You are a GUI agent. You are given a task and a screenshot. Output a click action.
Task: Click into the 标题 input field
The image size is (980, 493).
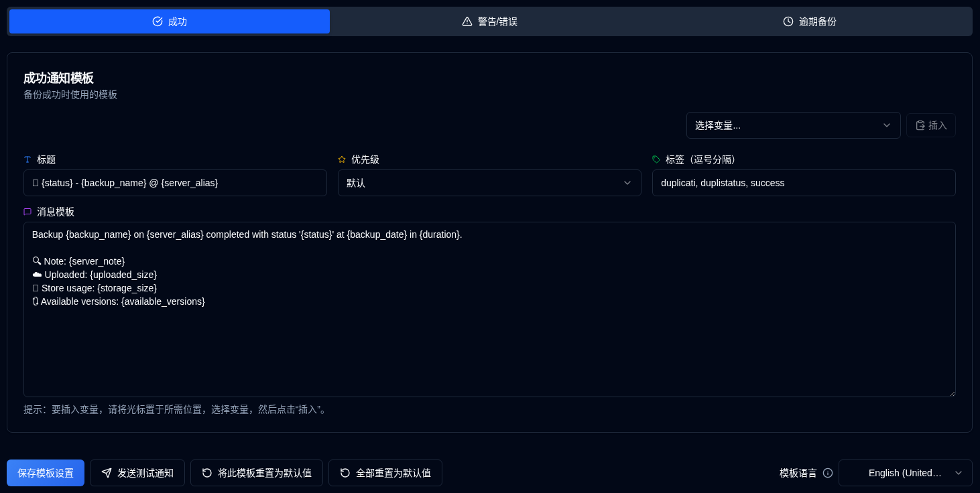[x=175, y=183]
